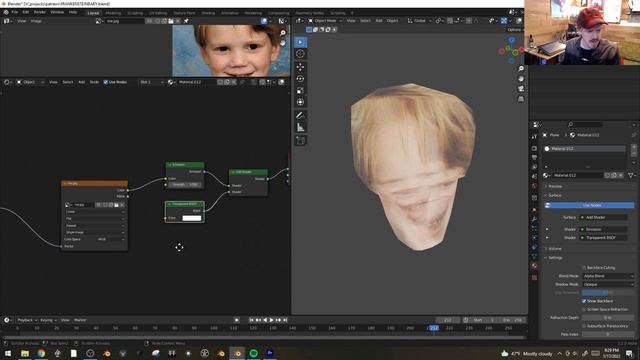The width and height of the screenshot is (640, 360).
Task: Open the Object Mode dropdown in viewport
Action: click(x=325, y=21)
